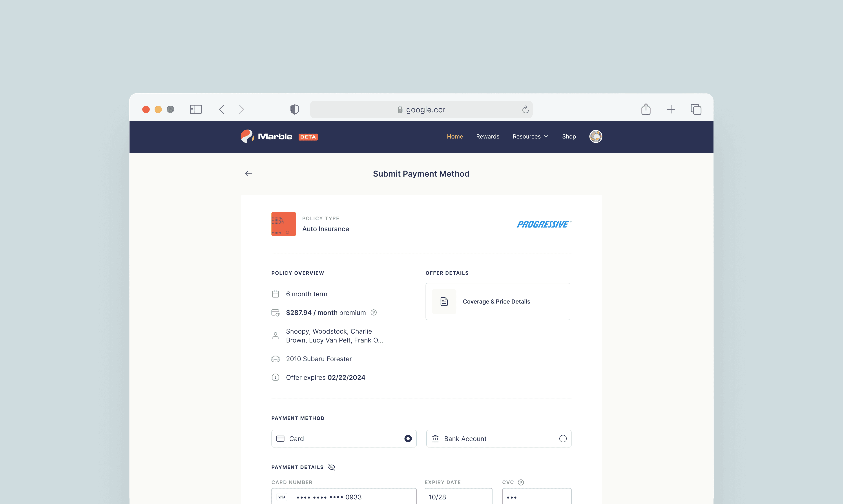Click the Card Number input field
843x504 pixels.
coord(344,497)
